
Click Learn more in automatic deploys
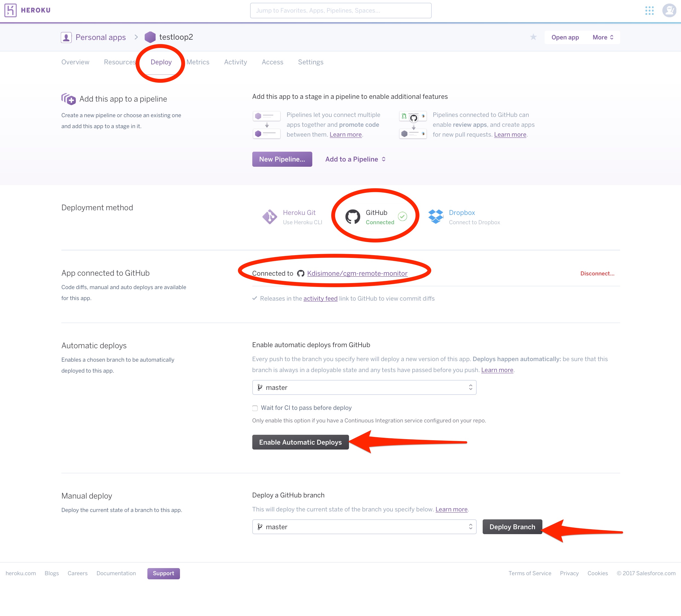[497, 370]
